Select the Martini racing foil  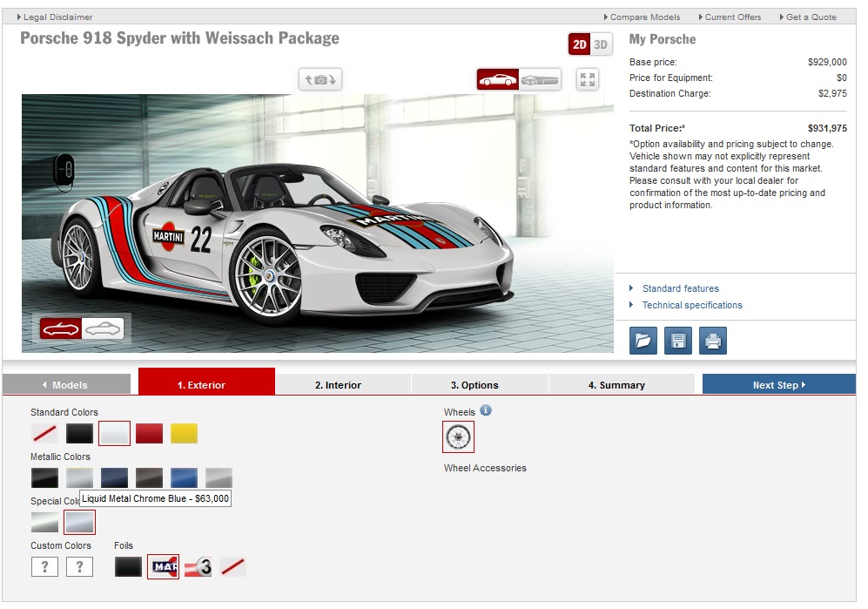(x=163, y=567)
